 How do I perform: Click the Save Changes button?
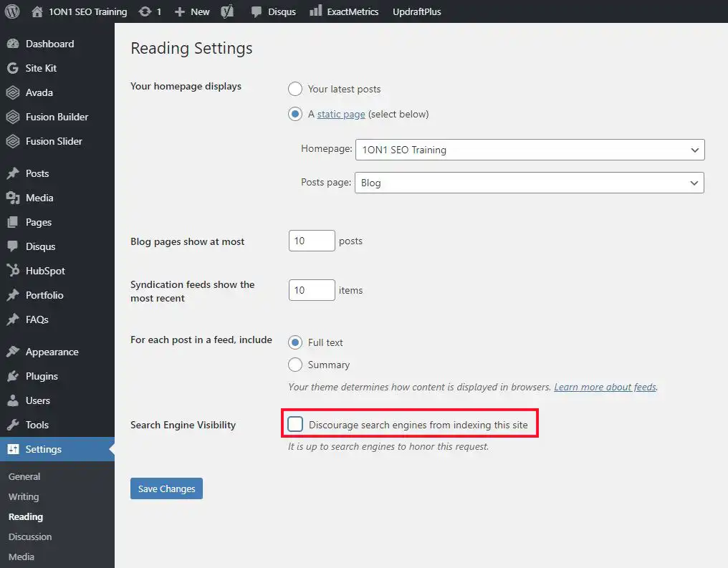(166, 488)
